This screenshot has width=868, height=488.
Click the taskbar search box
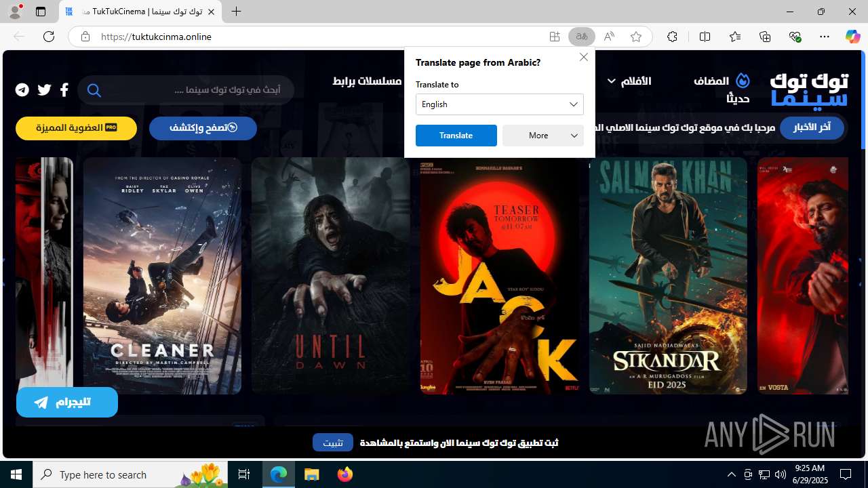(130, 474)
